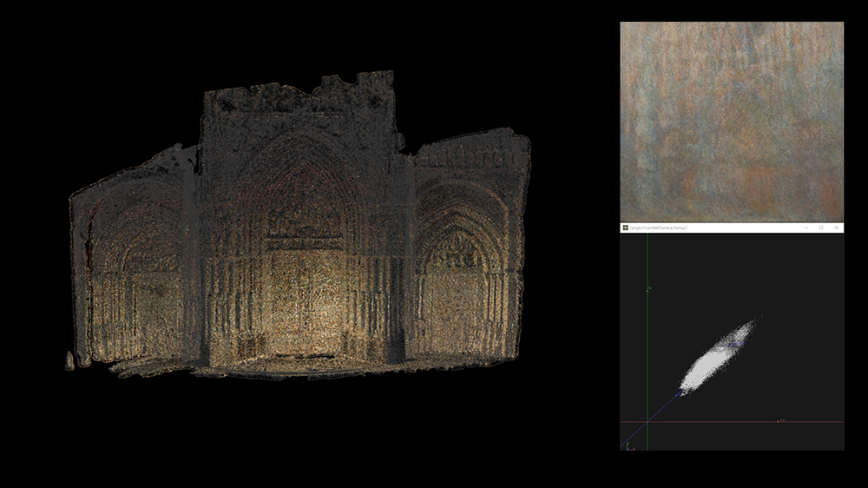Close the arcBallCamera plot window
This screenshot has width=868, height=488.
pos(836,228)
